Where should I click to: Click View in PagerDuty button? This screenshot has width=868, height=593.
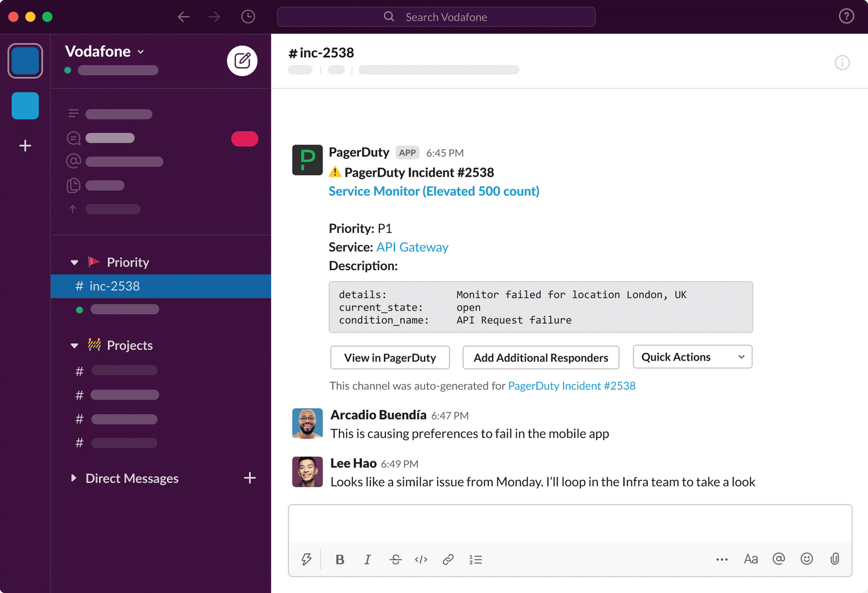[x=390, y=357]
